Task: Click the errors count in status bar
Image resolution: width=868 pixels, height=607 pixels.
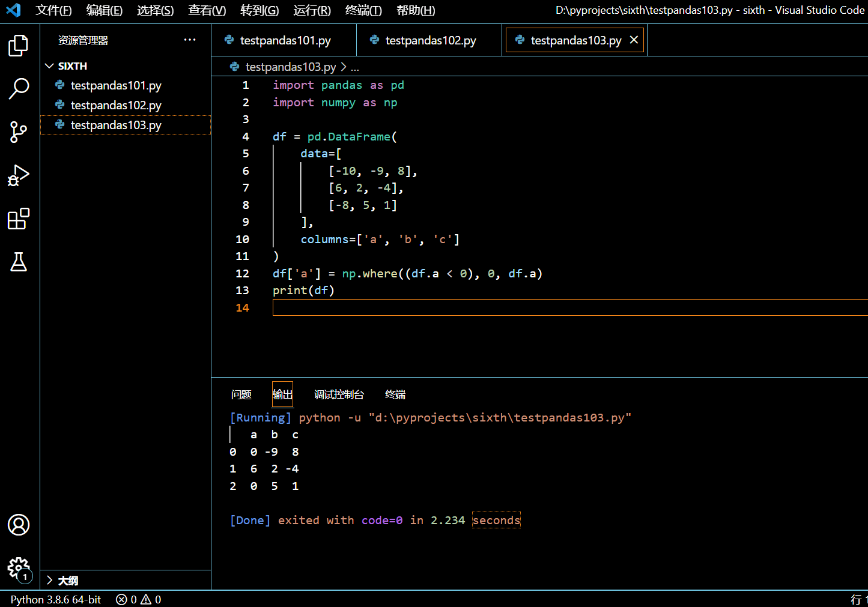Action: [127, 599]
